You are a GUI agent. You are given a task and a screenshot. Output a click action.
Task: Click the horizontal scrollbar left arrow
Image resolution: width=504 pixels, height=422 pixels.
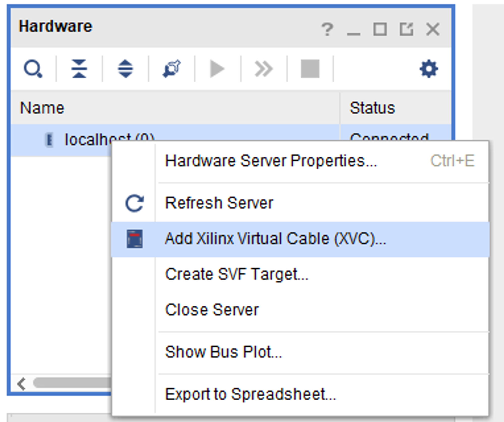[x=21, y=384]
